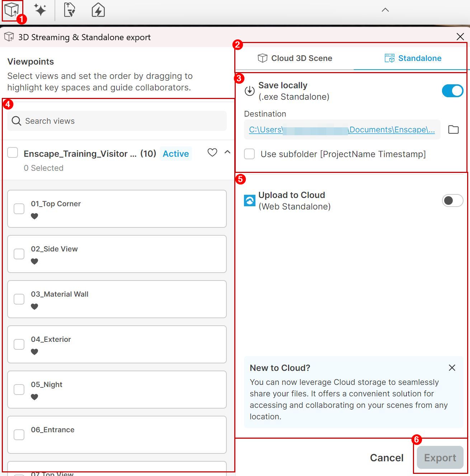Screen dimensions: 470x476
Task: Collapse the Enscape_Training_Visitor group
Action: coord(227,152)
